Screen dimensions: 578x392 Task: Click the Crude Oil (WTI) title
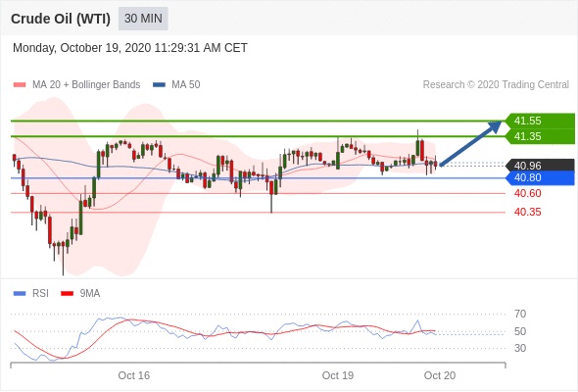[61, 19]
